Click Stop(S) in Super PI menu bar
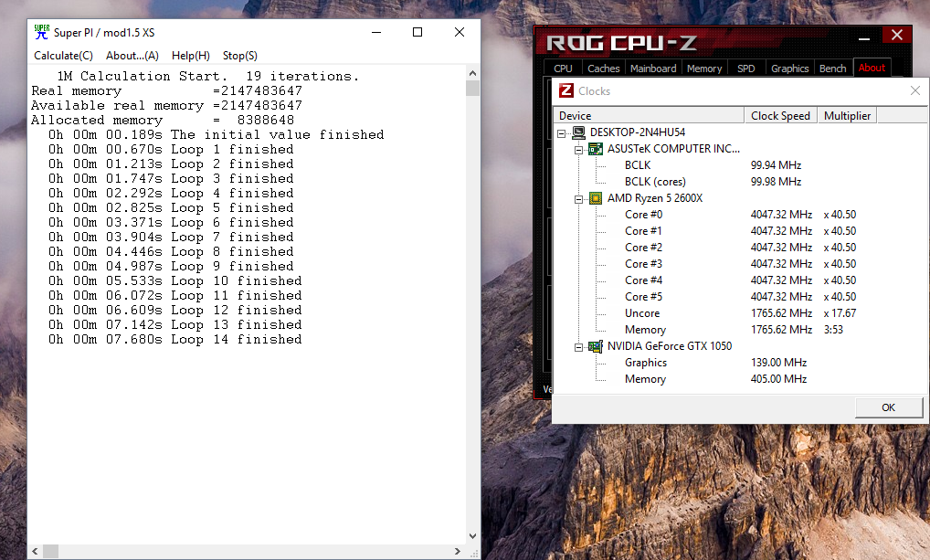Image resolution: width=930 pixels, height=560 pixels. coord(239,55)
